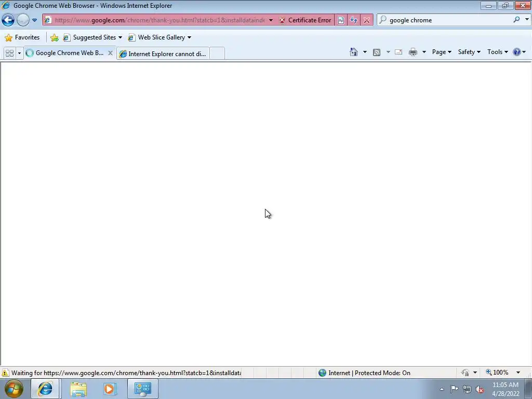Close the Google Chrome Web Browser tab
The width and height of the screenshot is (532, 399).
pos(110,53)
